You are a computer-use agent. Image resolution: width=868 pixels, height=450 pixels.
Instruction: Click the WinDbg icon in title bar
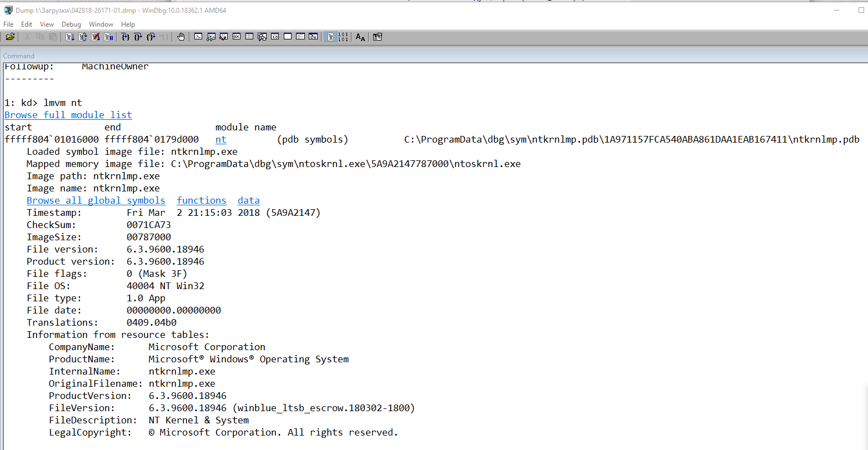click(8, 10)
